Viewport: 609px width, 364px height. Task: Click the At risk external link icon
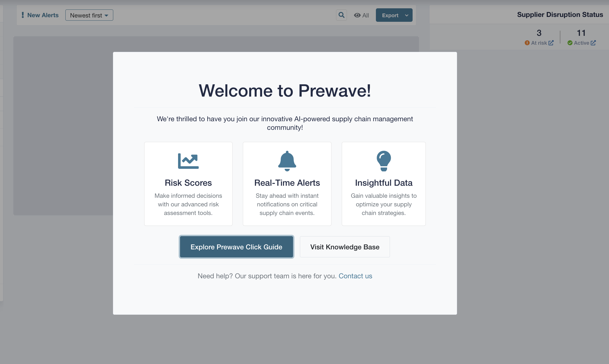551,43
